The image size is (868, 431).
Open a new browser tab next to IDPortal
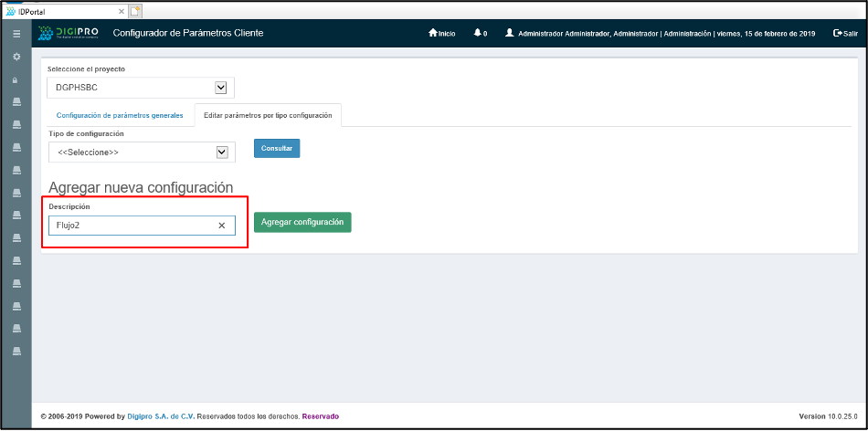pos(136,11)
